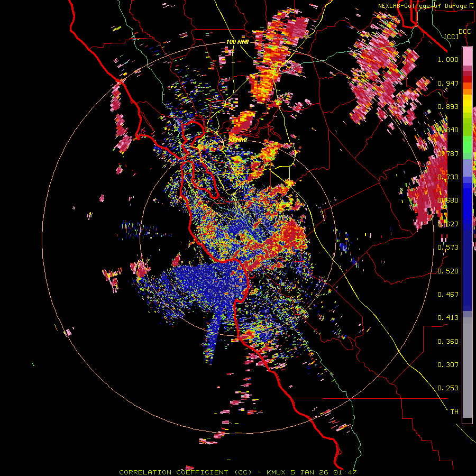Click the 0.413 scale value
The image size is (476, 476).
coord(448,318)
